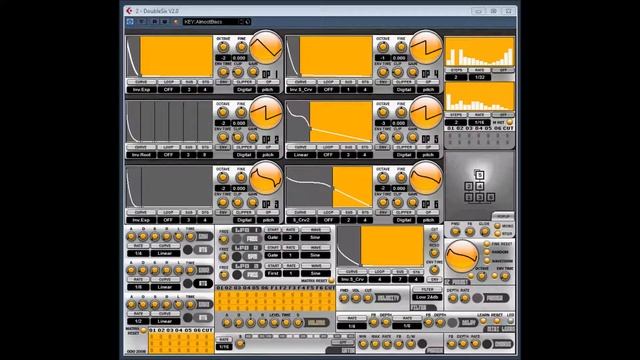Click the upper step sequencer rate value 1/32
The image size is (640, 360).
pyautogui.click(x=480, y=77)
